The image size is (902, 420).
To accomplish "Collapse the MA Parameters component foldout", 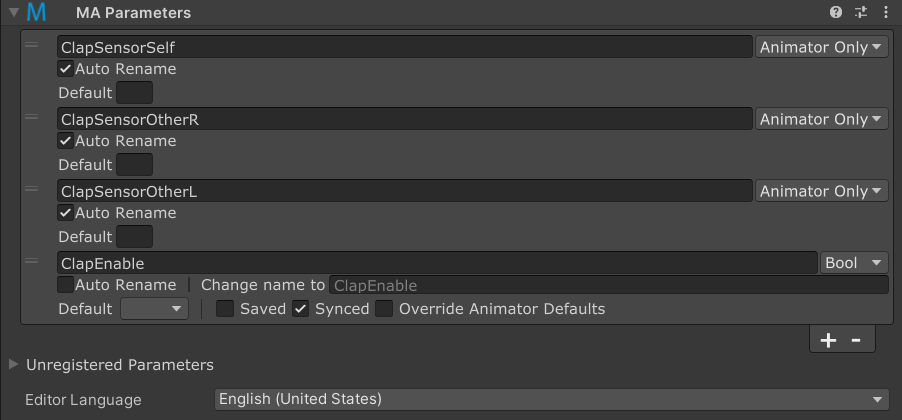I will tap(14, 12).
